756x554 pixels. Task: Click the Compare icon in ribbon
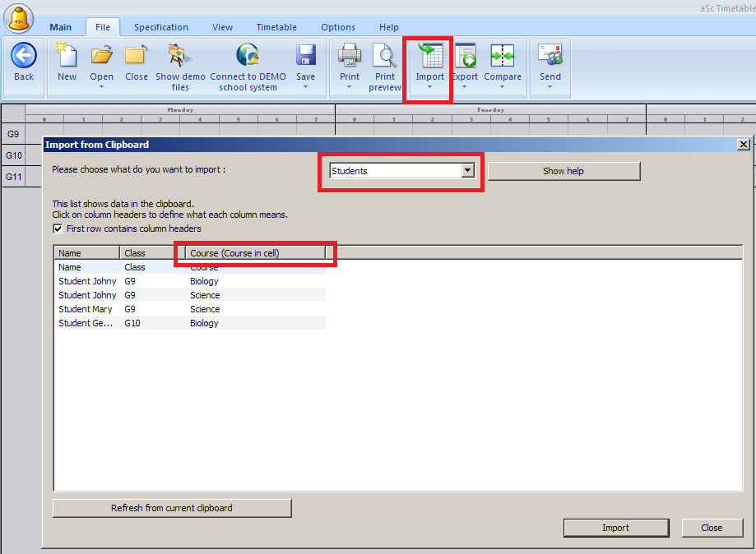[x=503, y=56]
